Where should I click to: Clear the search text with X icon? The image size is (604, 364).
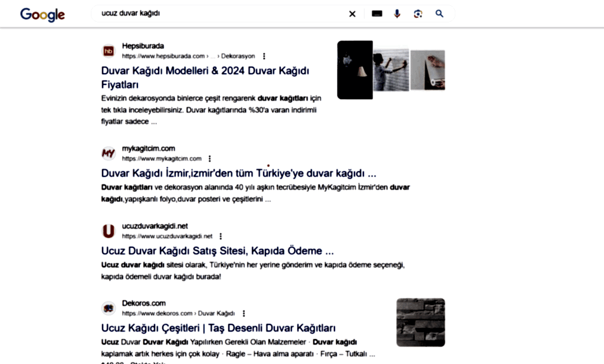(352, 14)
